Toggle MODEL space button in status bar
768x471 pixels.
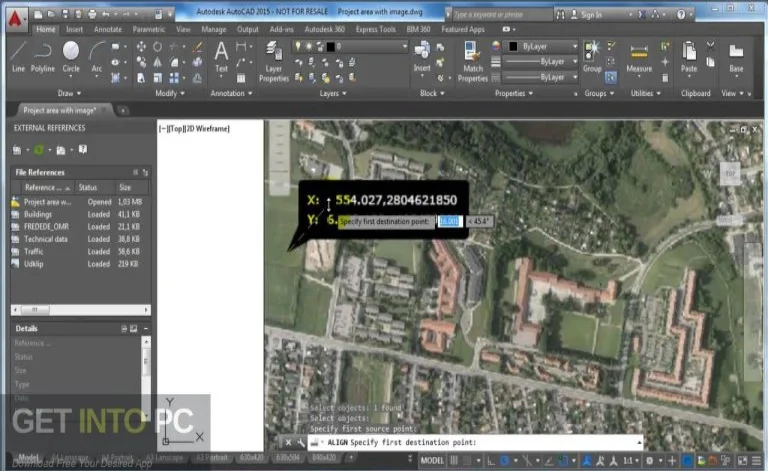[432, 460]
